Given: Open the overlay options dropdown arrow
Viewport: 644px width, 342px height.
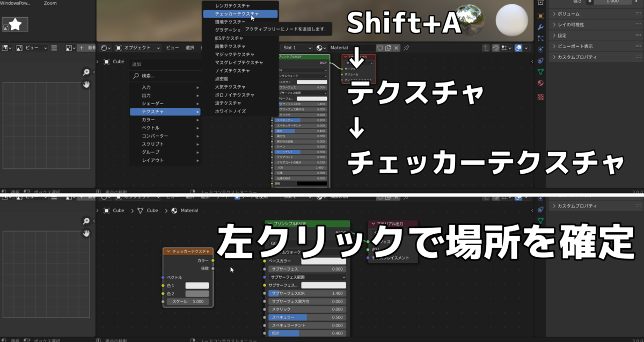Looking at the screenshot, I should pos(527,48).
